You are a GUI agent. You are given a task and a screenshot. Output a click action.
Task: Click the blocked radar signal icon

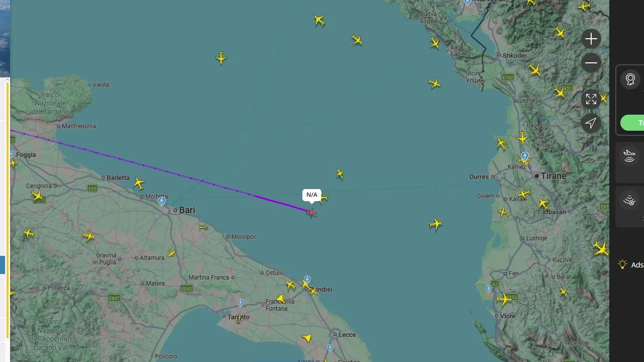point(629,200)
